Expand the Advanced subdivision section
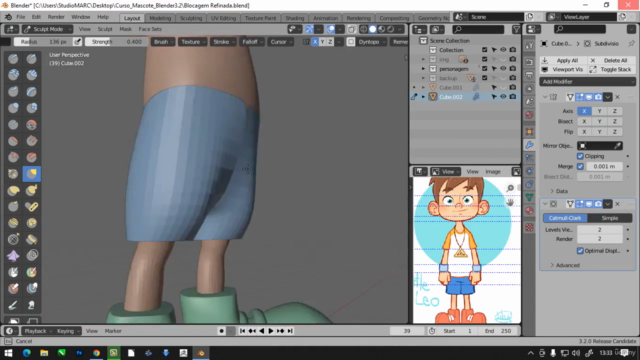Viewport: 640px width, 360px height. (x=564, y=265)
